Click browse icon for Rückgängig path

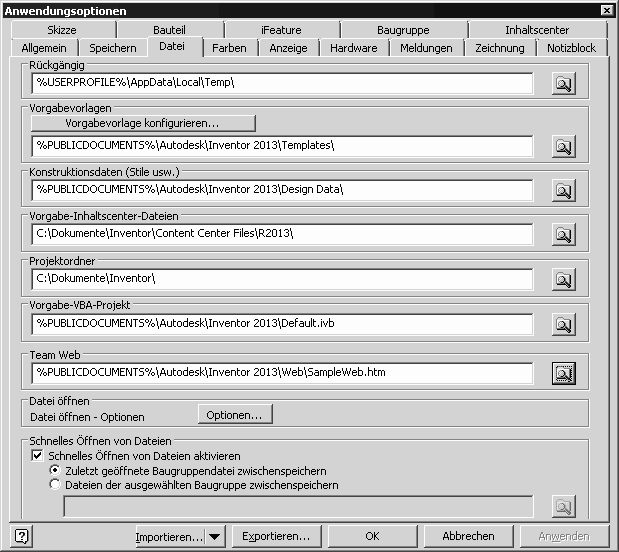(564, 85)
